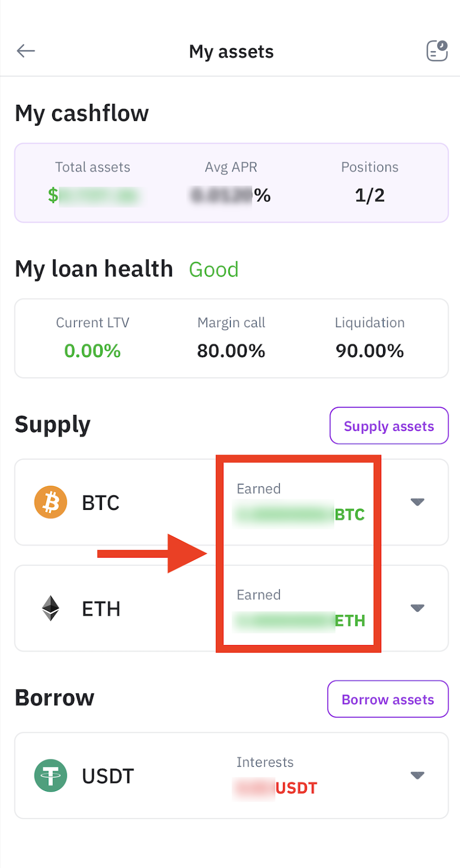
Task: Tap the Good loan health status
Action: [x=214, y=270]
